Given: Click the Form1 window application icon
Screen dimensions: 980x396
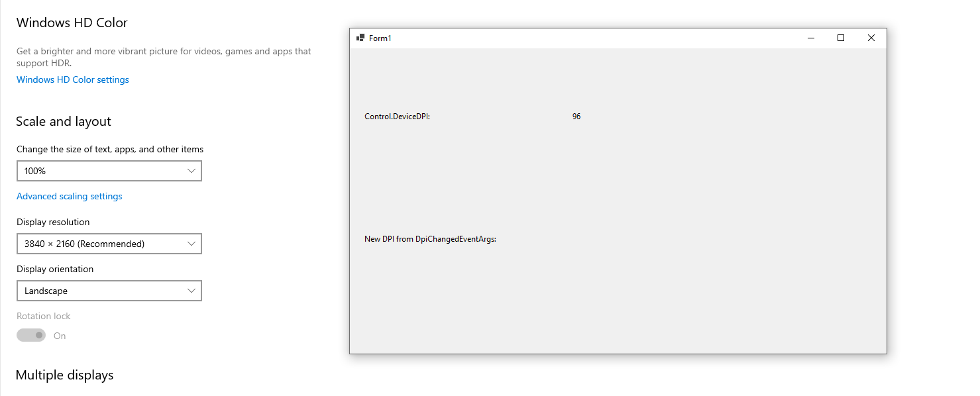Looking at the screenshot, I should point(360,38).
